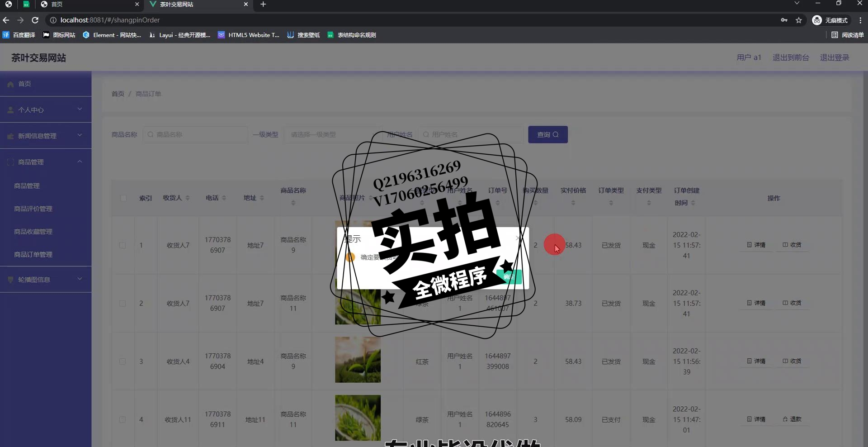Open a new browser tab with plus
868x447 pixels.
(263, 4)
